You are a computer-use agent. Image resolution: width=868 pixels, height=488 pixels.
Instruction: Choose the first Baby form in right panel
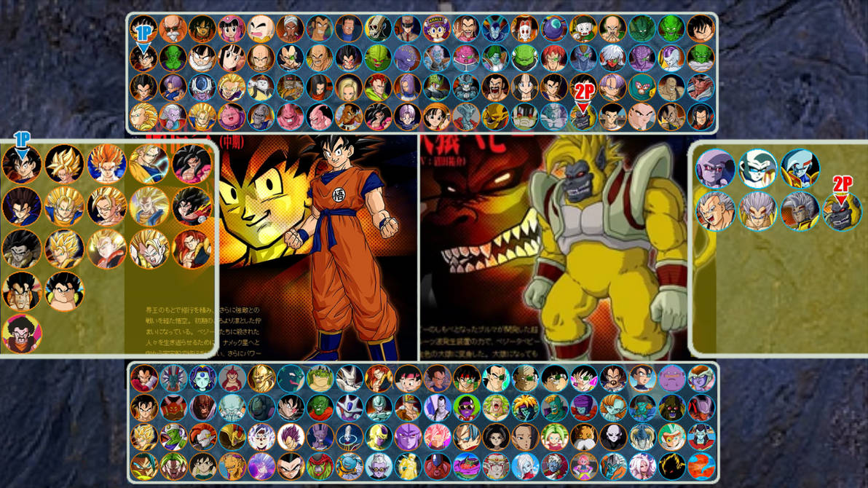[715, 168]
